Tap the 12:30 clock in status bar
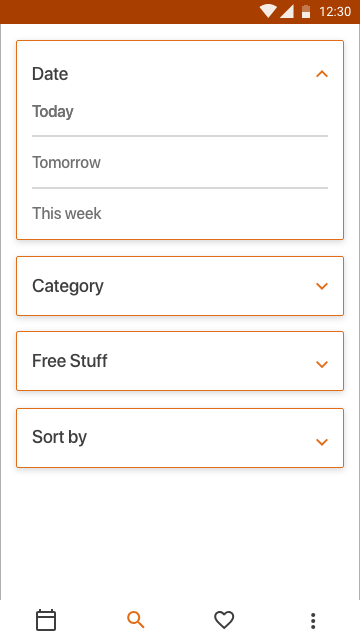This screenshot has height=640, width=360. point(335,11)
